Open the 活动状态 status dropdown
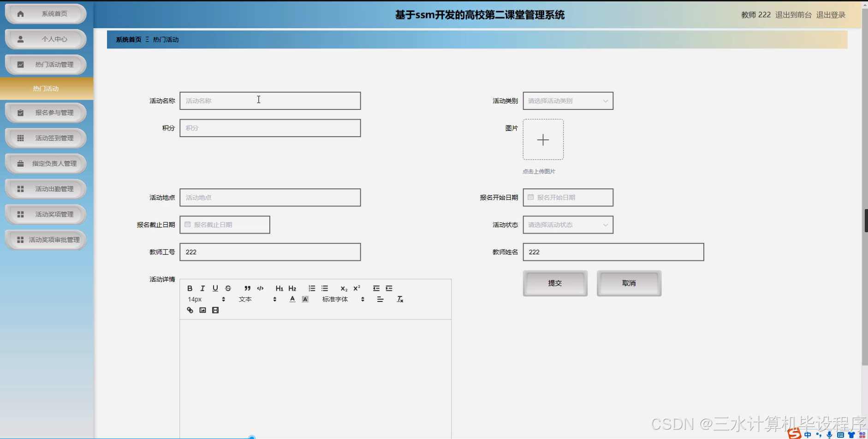The width and height of the screenshot is (868, 439). coord(567,225)
